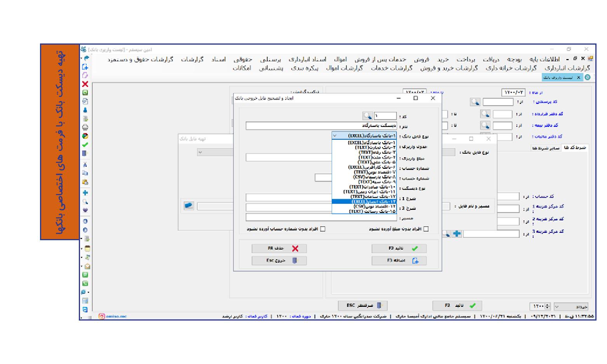Select بانک انصار (EXCEL) from dropdown list
This screenshot has height=364, width=607.
coord(364,201)
